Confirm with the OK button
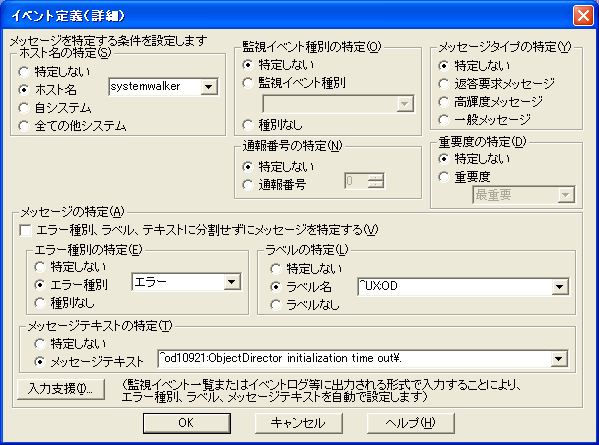The width and height of the screenshot is (599, 445). pos(187,423)
